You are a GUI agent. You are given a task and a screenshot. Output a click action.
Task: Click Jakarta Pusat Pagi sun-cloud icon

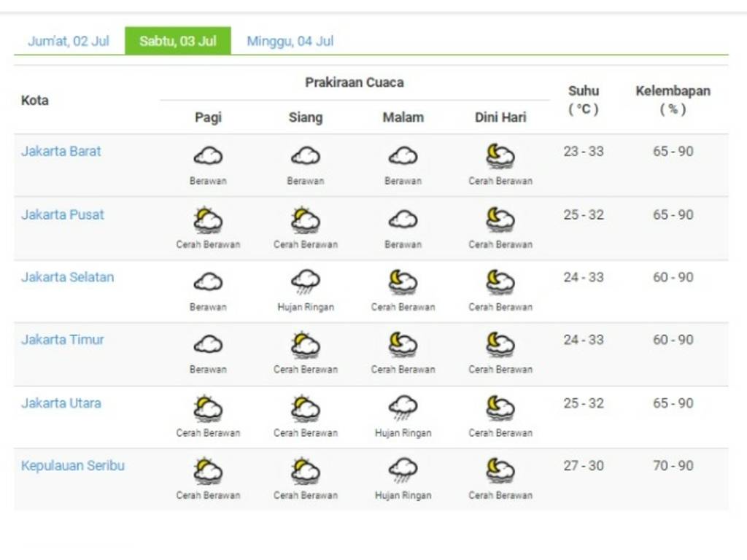pyautogui.click(x=208, y=220)
